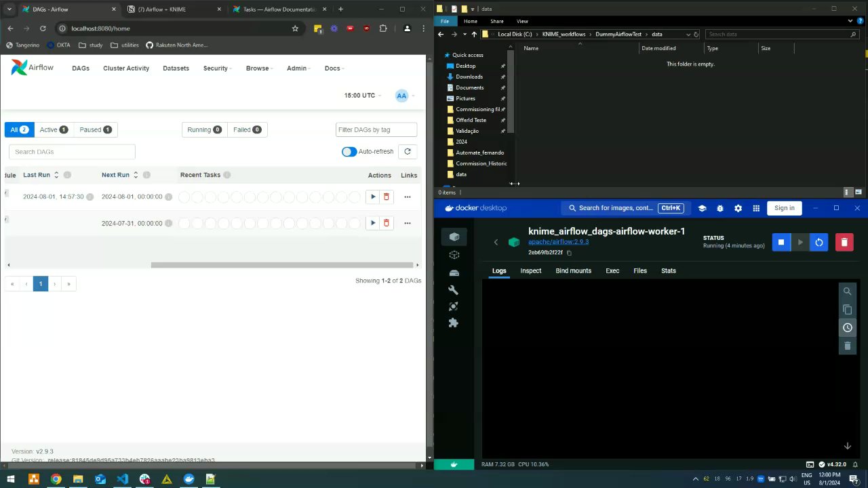Open Docker Desktop search bar
Image resolution: width=868 pixels, height=488 pixels.
(x=626, y=208)
